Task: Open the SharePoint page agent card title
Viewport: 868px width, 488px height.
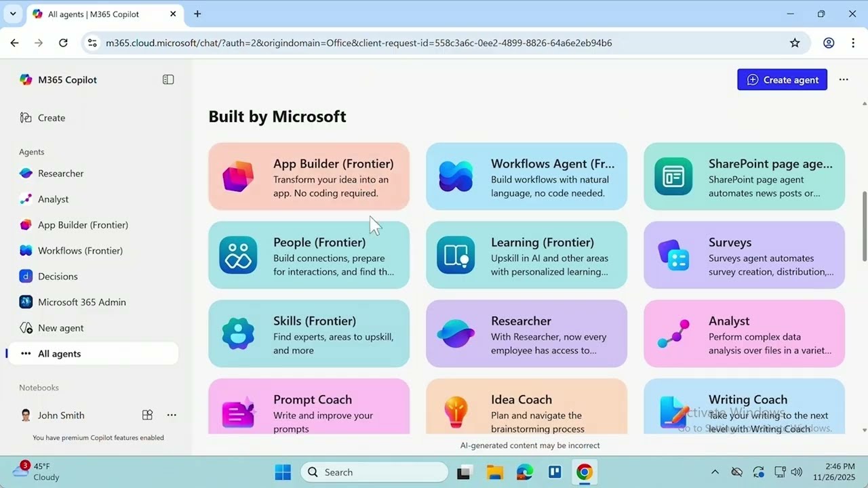Action: [x=770, y=163]
